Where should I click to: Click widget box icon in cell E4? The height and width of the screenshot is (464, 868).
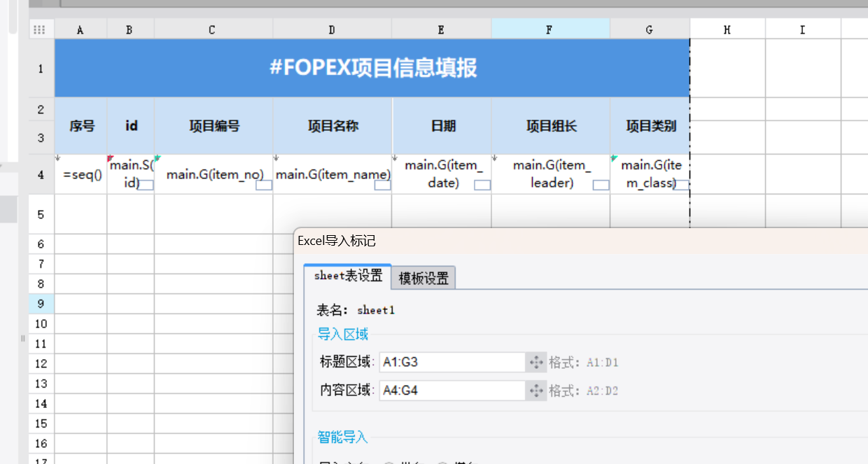coord(482,185)
